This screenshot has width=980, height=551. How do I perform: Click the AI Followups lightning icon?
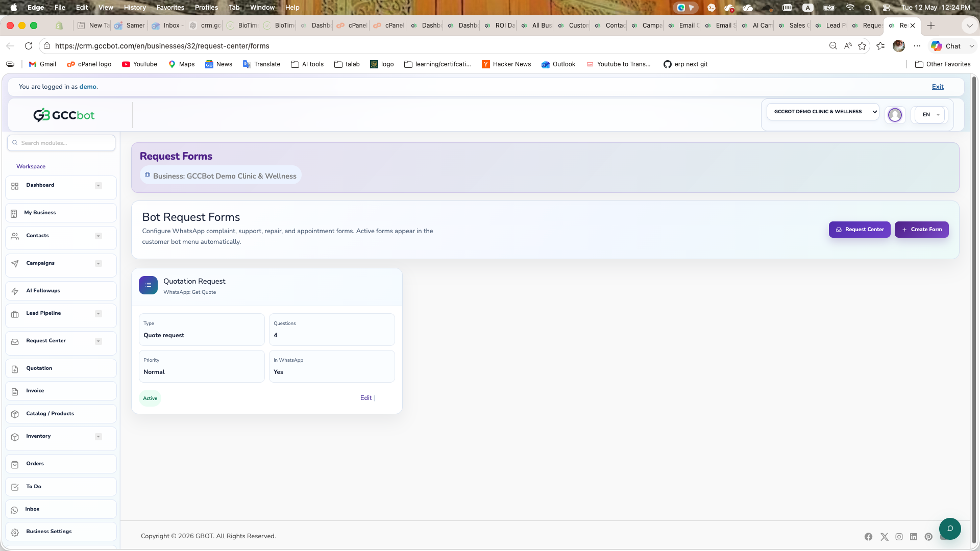click(15, 291)
